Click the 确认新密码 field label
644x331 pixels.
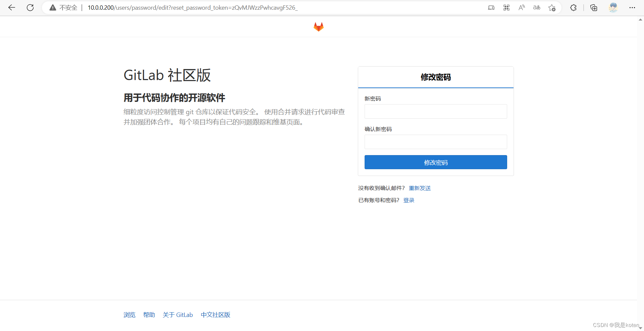378,129
